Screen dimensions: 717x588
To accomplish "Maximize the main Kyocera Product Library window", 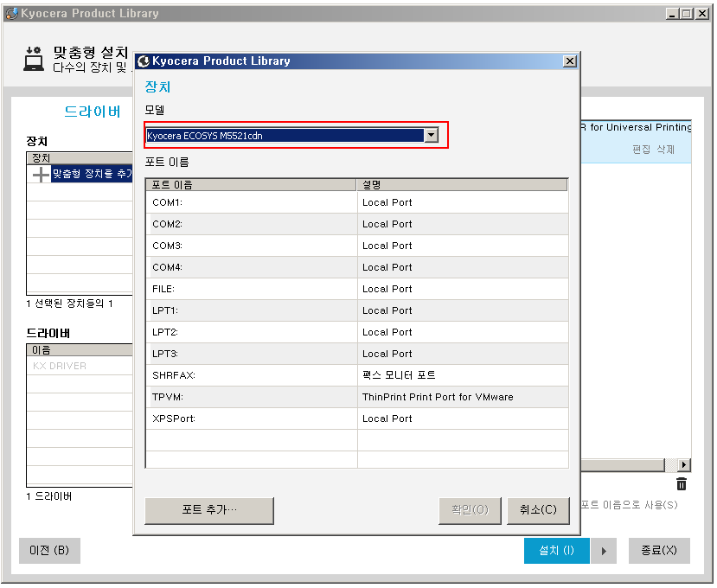I will pos(687,14).
